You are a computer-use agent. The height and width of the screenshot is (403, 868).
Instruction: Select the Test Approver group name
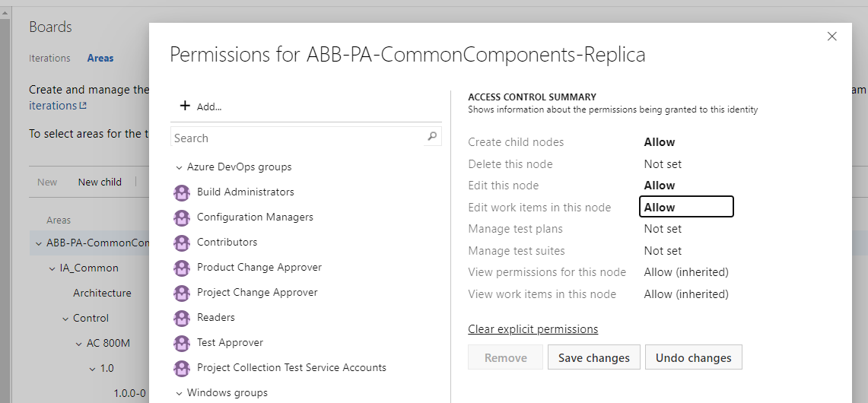231,343
